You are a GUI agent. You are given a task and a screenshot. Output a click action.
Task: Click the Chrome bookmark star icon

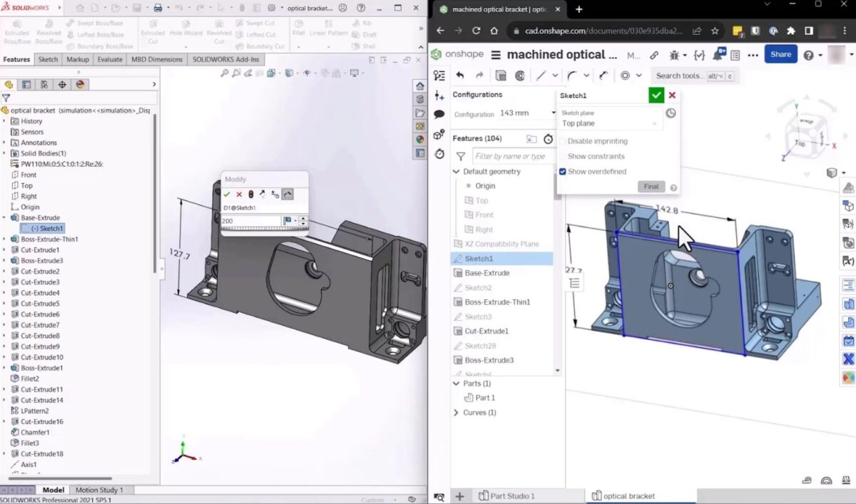click(x=715, y=31)
